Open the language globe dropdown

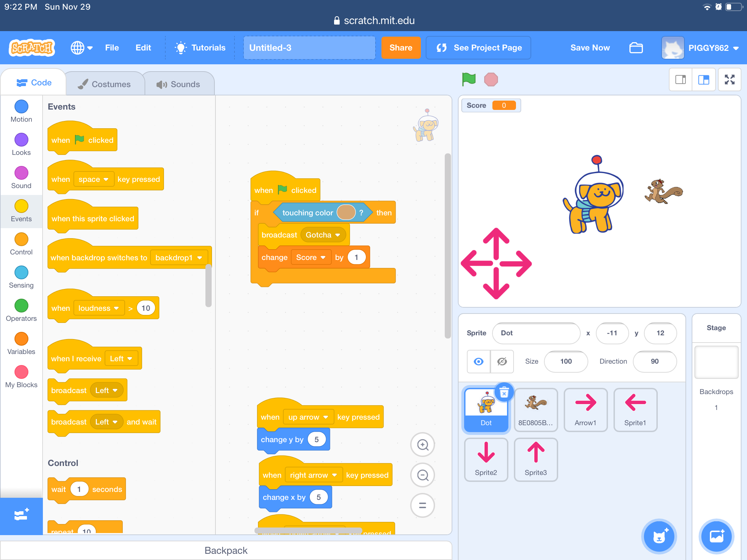click(82, 48)
